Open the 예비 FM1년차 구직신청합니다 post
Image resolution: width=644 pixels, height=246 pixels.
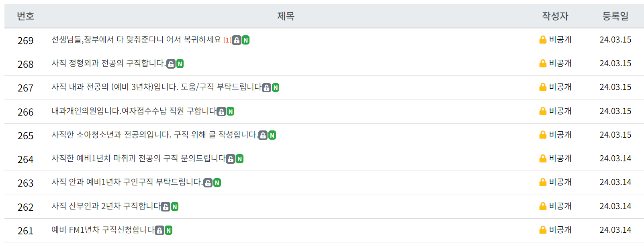[x=103, y=230]
